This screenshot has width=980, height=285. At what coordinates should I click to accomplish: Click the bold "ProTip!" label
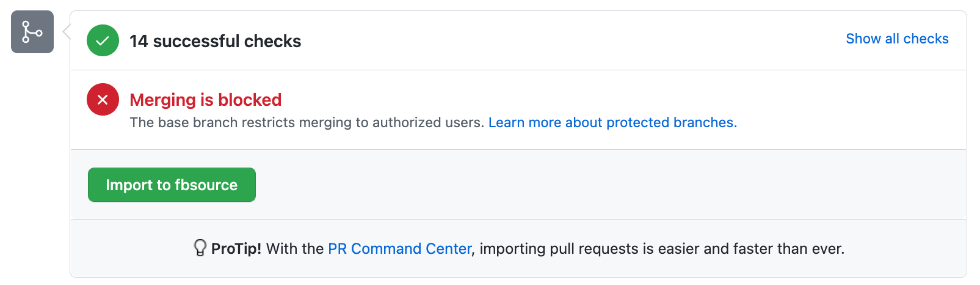(236, 248)
